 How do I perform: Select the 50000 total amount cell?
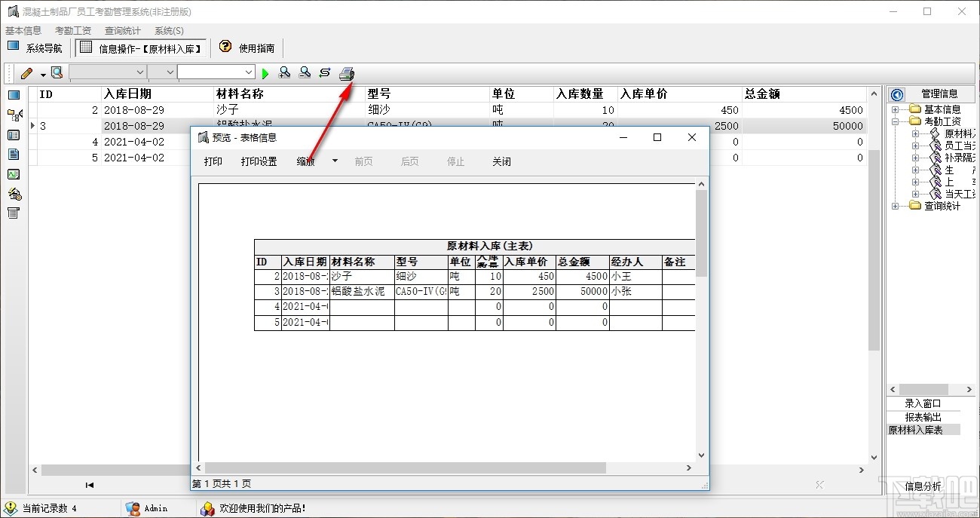pos(804,126)
